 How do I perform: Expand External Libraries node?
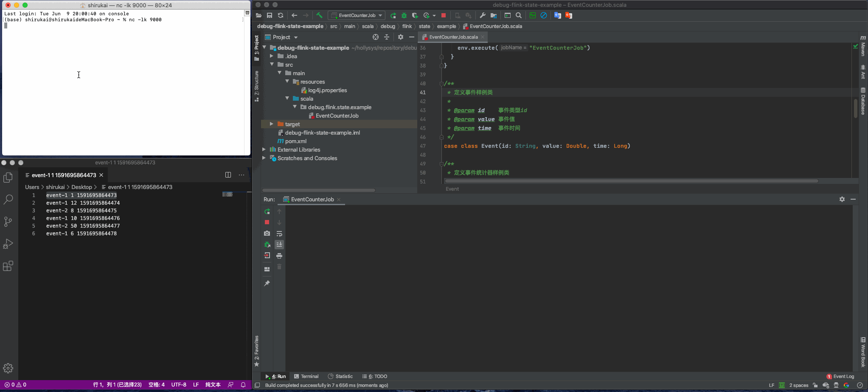point(264,149)
